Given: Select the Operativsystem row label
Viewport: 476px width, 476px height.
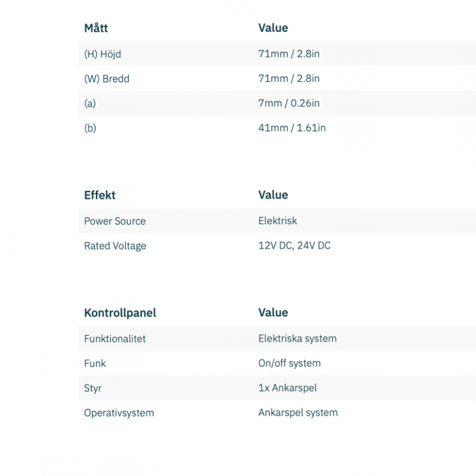Looking at the screenshot, I should coord(119,413).
